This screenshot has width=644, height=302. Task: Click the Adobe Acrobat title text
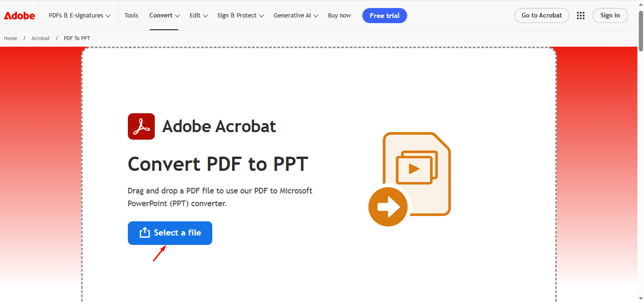click(219, 126)
